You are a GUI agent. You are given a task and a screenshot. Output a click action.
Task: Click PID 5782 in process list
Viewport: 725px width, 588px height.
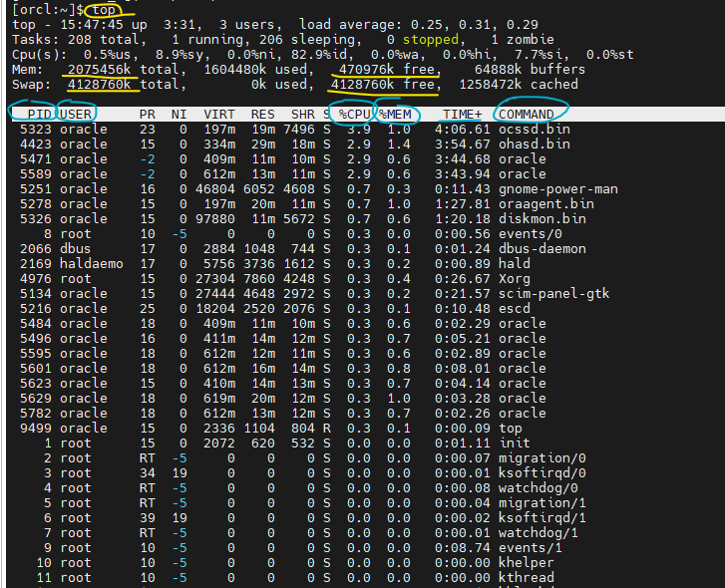tap(36, 413)
